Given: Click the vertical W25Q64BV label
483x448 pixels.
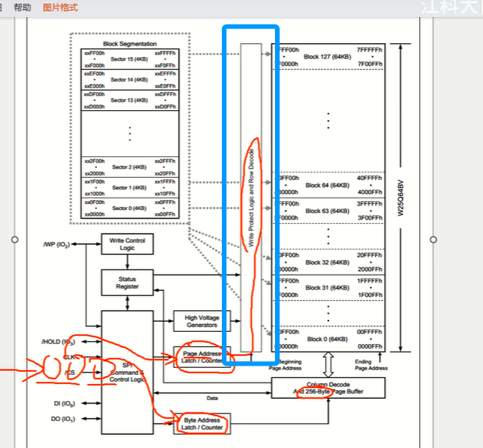Looking at the screenshot, I should pyautogui.click(x=400, y=198).
